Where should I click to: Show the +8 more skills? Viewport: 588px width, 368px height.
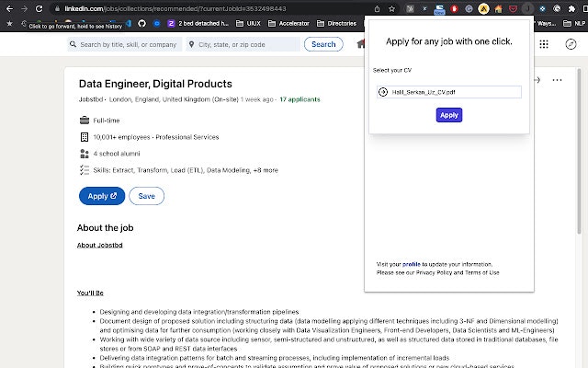[266, 170]
